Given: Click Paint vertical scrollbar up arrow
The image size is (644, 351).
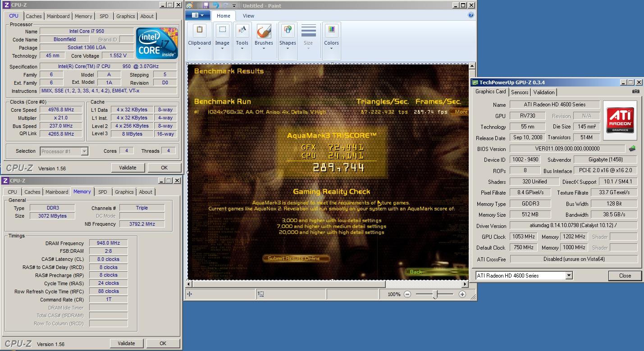Looking at the screenshot, I should click(472, 67).
